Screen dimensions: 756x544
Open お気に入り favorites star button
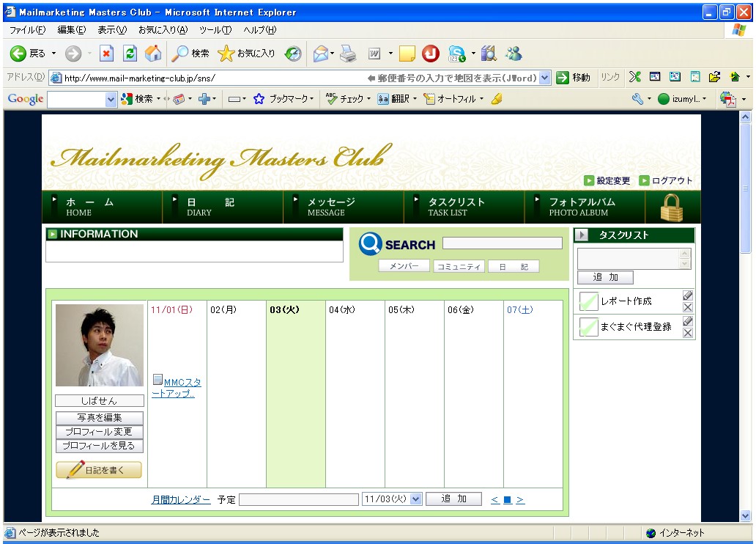246,53
